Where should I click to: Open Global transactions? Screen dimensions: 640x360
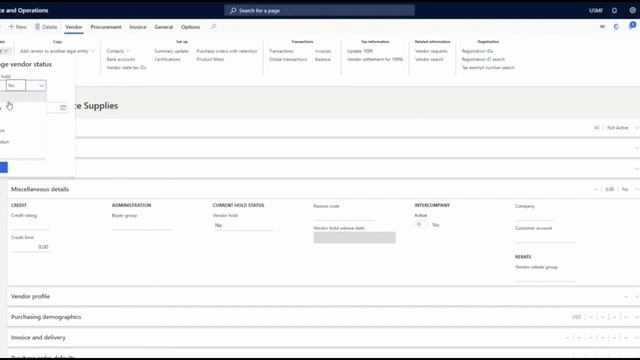click(x=288, y=59)
